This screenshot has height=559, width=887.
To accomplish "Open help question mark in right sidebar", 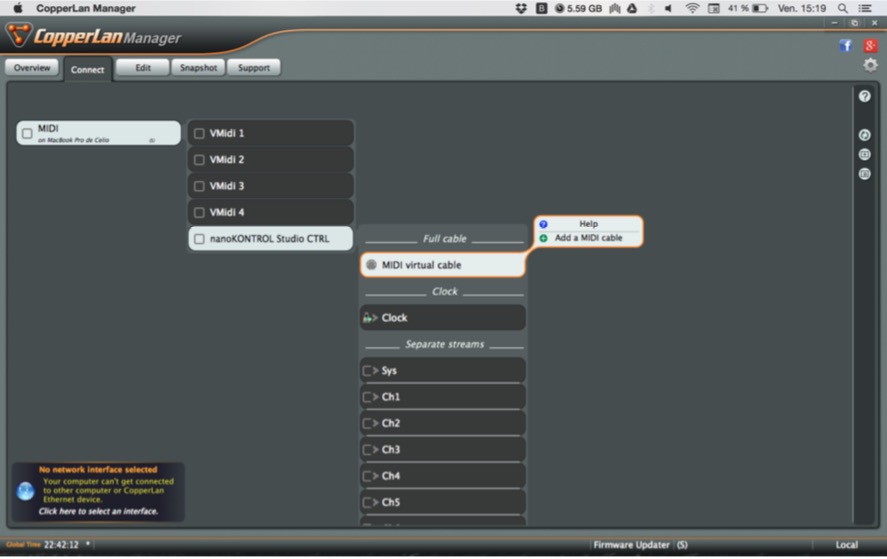I will (864, 96).
